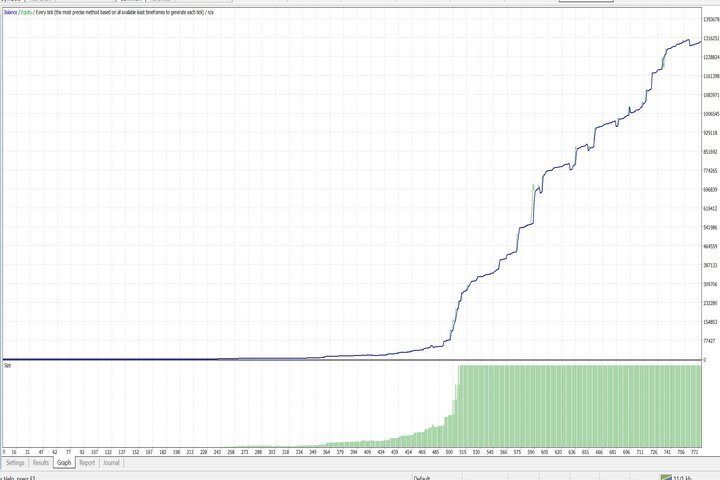Select the Graph tab
This screenshot has width=720, height=480.
coord(64,463)
